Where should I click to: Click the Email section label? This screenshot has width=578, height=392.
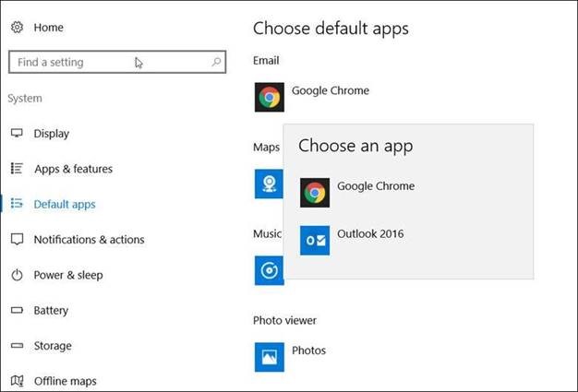pyautogui.click(x=266, y=60)
